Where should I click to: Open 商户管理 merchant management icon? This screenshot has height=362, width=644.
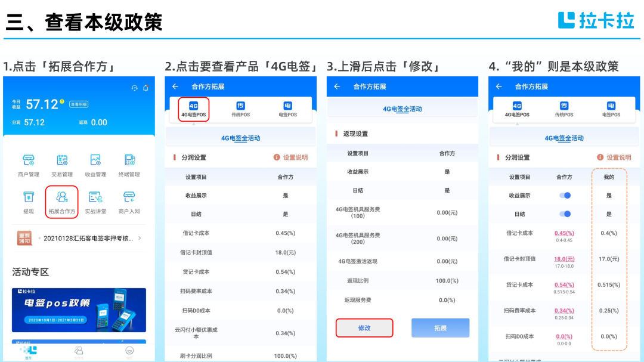coord(29,160)
